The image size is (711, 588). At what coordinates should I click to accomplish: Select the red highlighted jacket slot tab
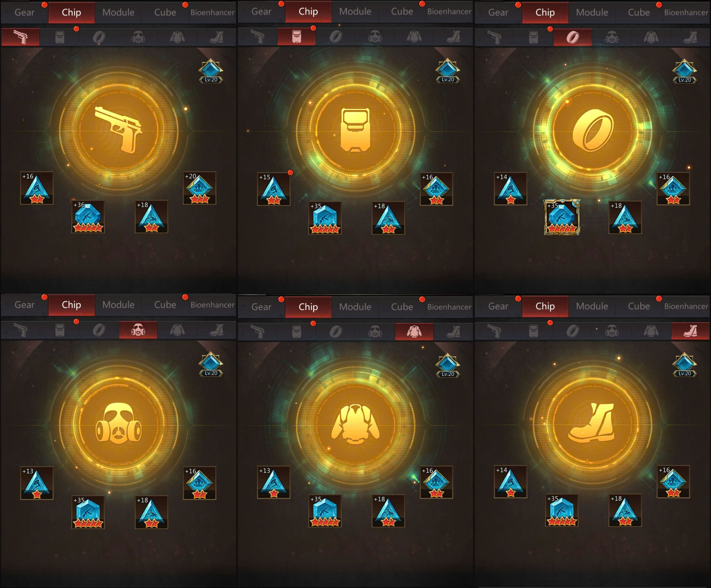pyautogui.click(x=414, y=332)
